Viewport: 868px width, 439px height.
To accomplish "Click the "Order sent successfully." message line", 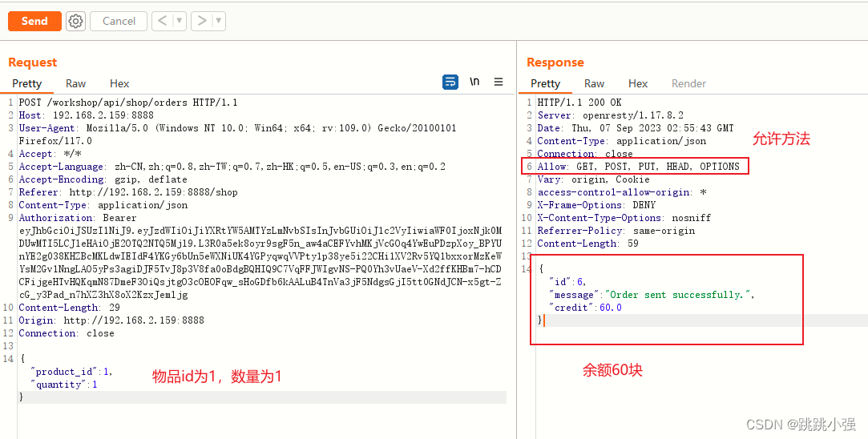I will pos(652,295).
